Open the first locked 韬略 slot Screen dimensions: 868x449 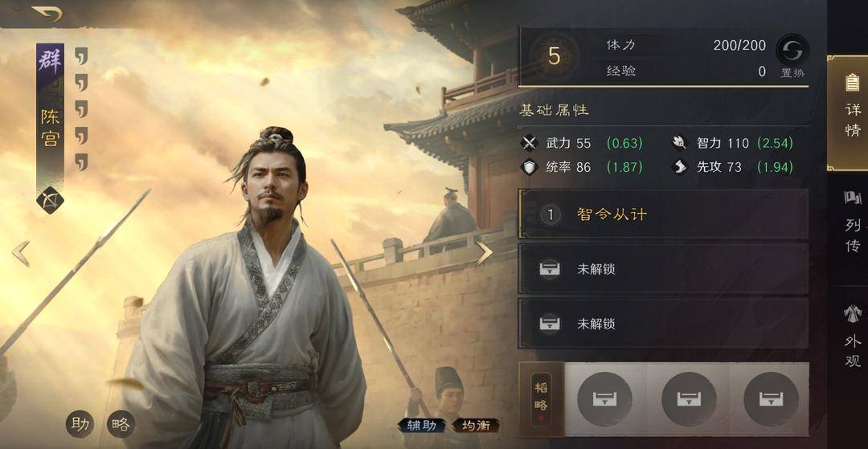point(604,398)
